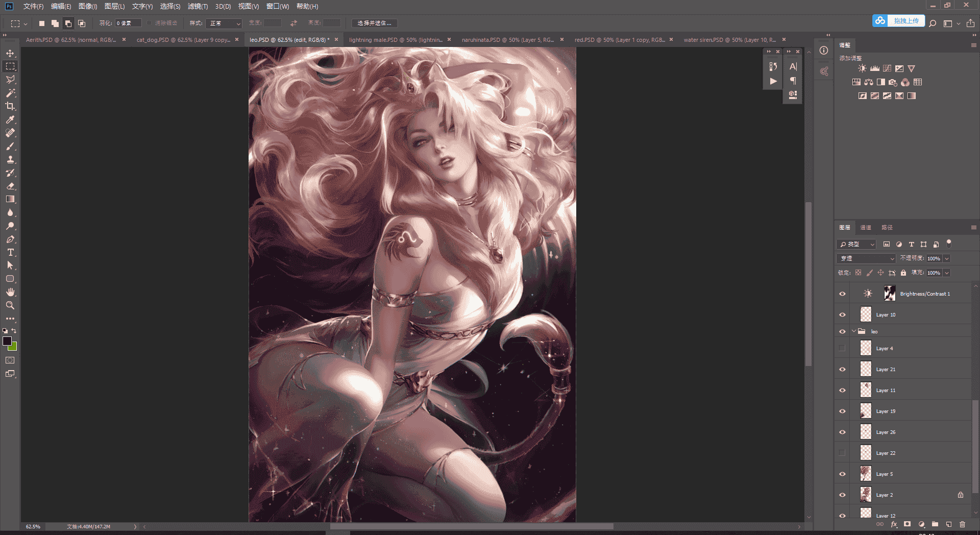Toggle visibility of the leo group
The width and height of the screenshot is (980, 535).
842,331
